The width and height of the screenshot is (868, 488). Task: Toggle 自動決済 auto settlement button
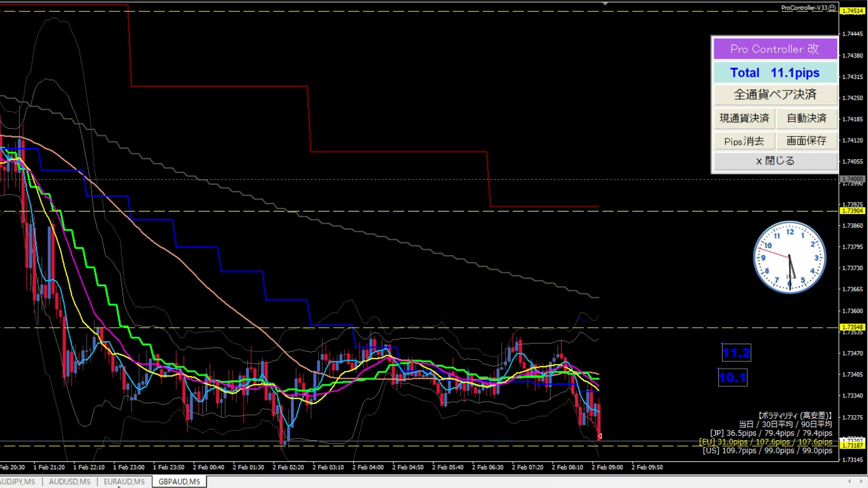coord(807,118)
